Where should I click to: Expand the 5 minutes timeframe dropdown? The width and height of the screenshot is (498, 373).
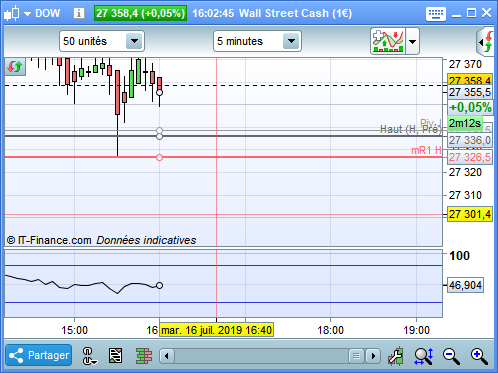click(291, 41)
